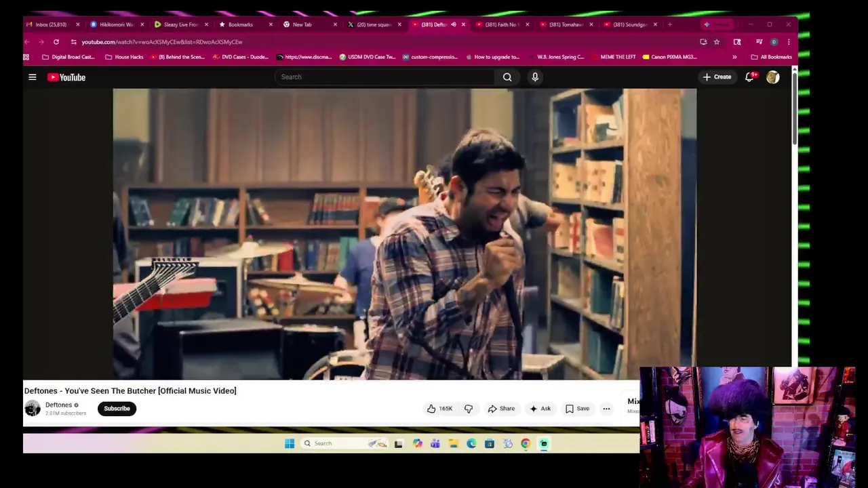Screen dimensions: 868x488
Task: Close the Deftones YouTube tab
Action: coord(464,24)
